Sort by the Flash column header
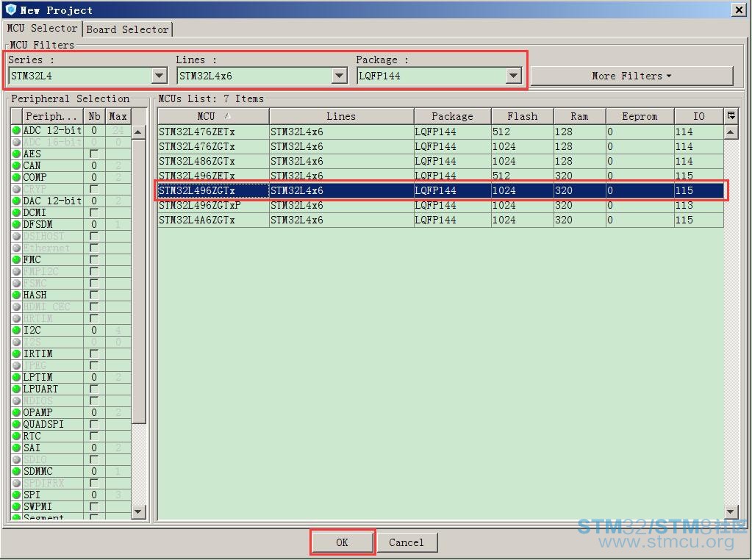The width and height of the screenshot is (752, 560). pyautogui.click(x=522, y=116)
